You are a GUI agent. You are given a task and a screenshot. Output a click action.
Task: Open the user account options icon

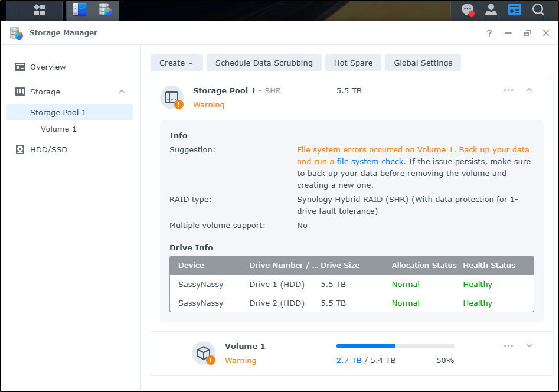pos(491,9)
